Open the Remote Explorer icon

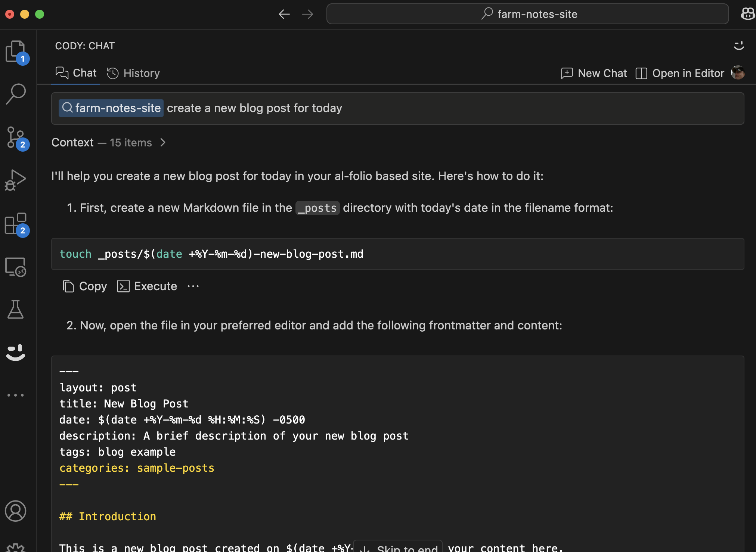coord(16,267)
